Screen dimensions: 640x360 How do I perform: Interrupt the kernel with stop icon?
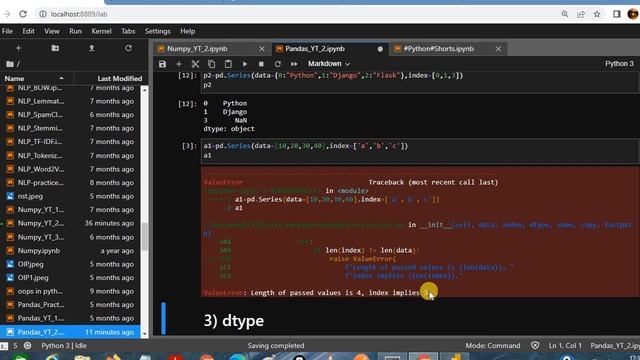point(261,64)
